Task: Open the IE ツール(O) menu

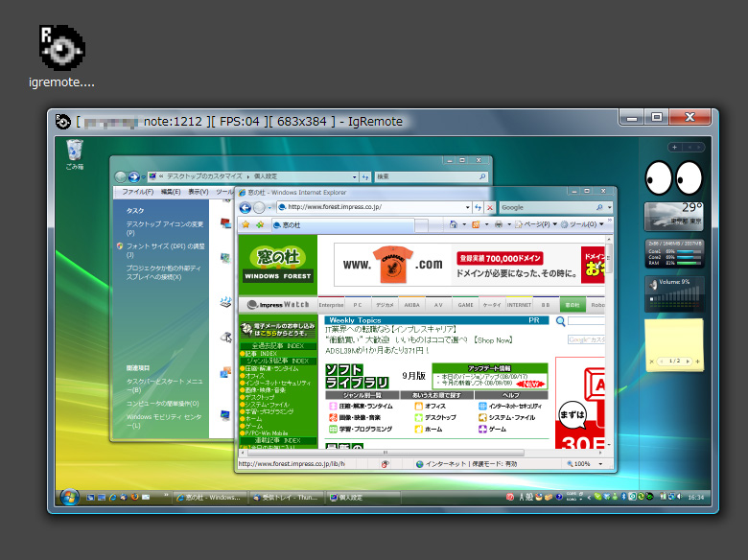Action: tap(582, 224)
